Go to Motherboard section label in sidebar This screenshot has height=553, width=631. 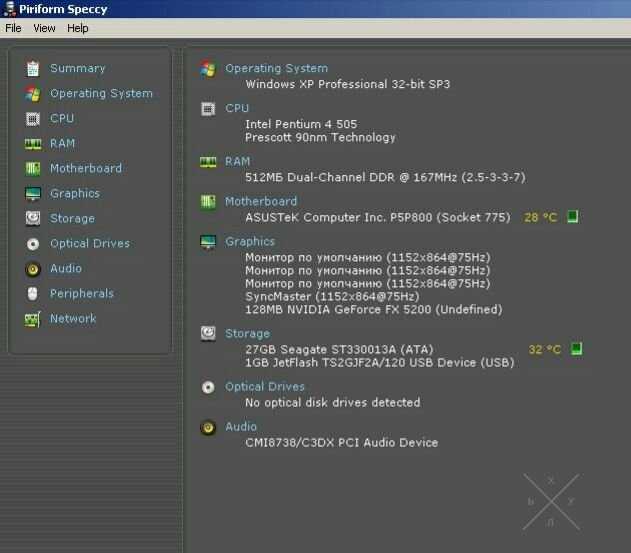pyautogui.click(x=86, y=168)
